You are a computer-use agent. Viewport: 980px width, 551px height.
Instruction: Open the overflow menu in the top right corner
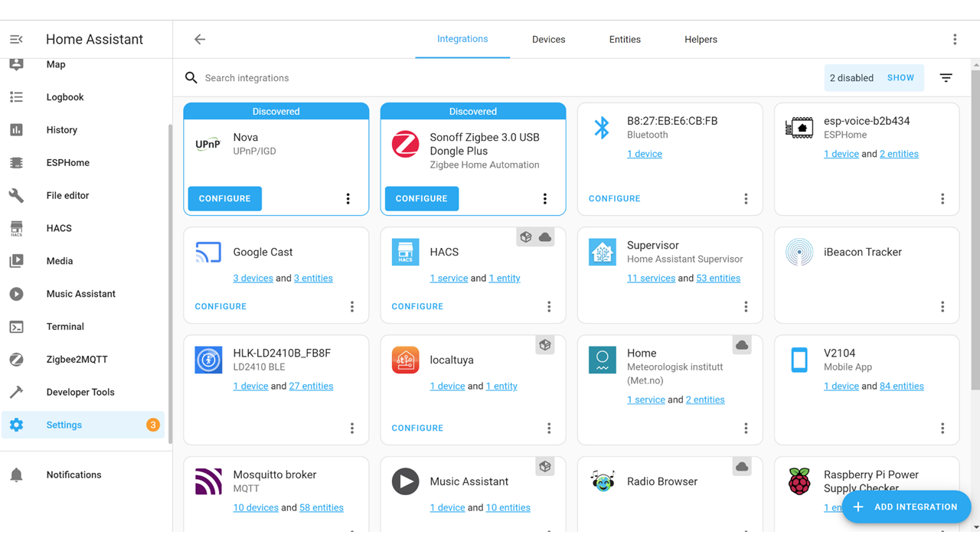pyautogui.click(x=955, y=39)
